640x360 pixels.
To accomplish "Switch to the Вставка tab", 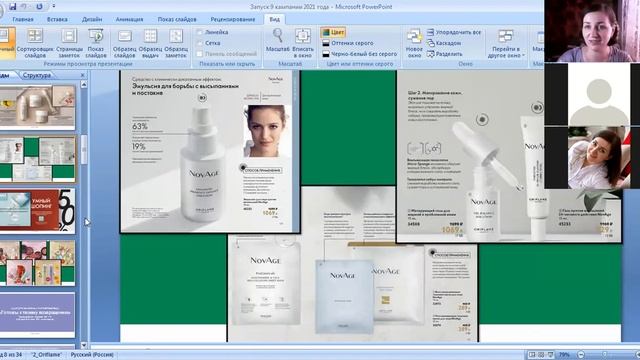I will pos(57,19).
